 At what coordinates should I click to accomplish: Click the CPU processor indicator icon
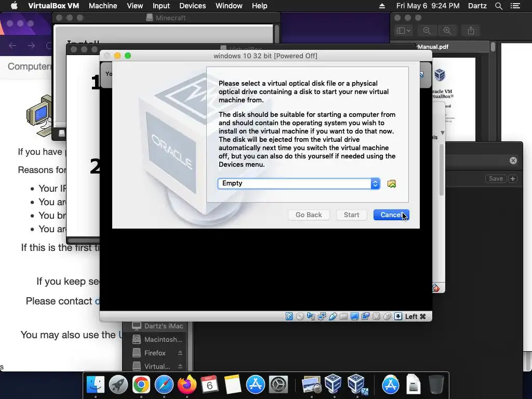pos(376,316)
